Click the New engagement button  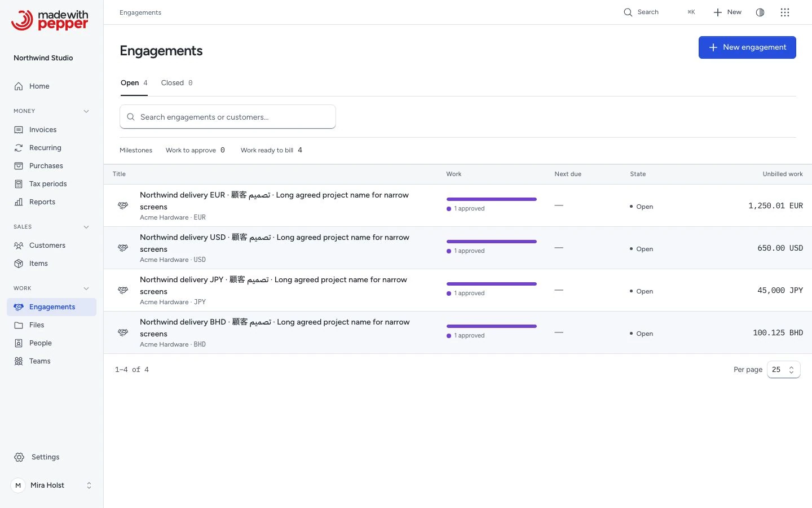(x=747, y=47)
